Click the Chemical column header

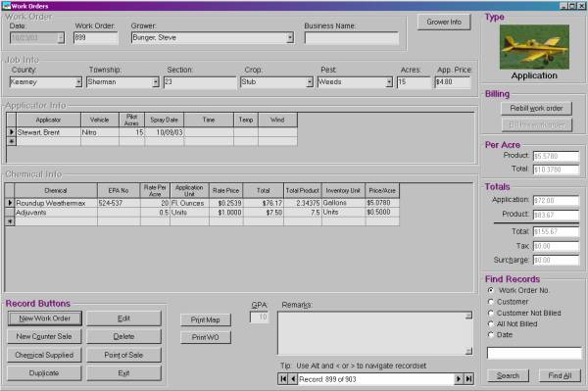coord(56,190)
